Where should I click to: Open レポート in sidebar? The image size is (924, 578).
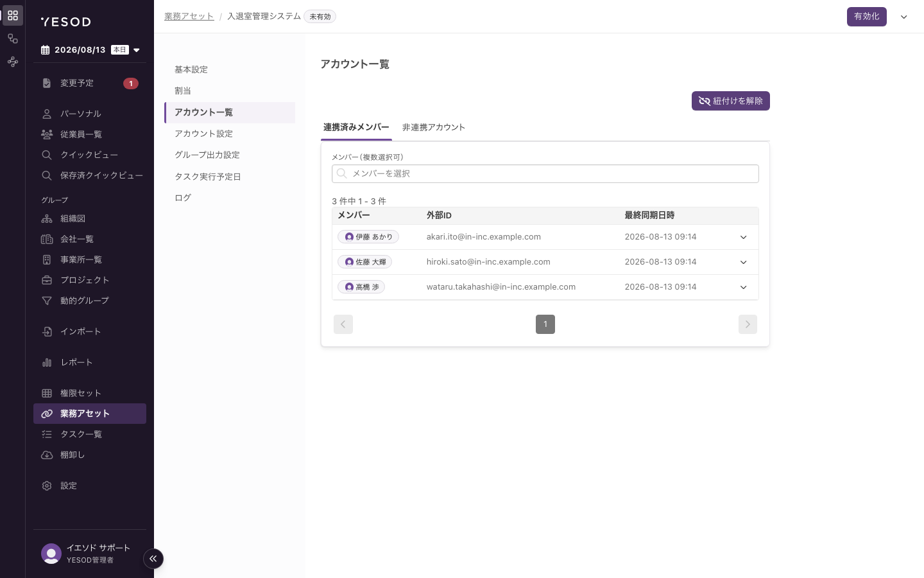click(x=90, y=362)
